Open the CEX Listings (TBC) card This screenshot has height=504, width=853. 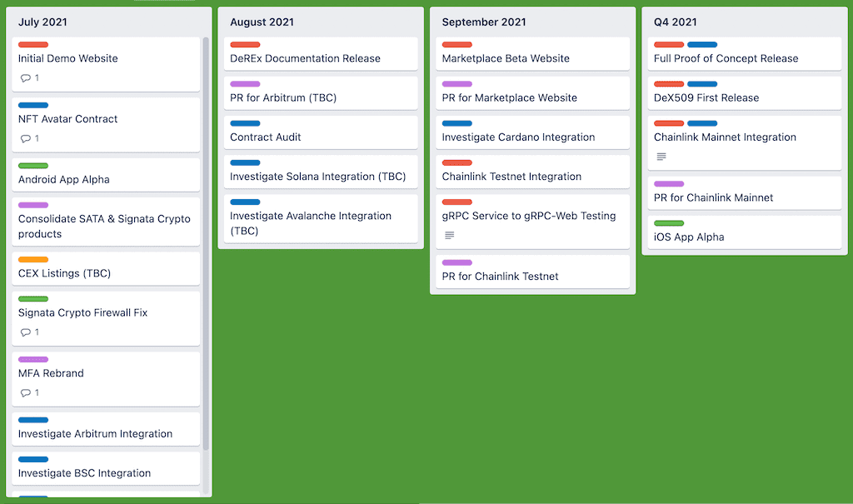click(106, 268)
